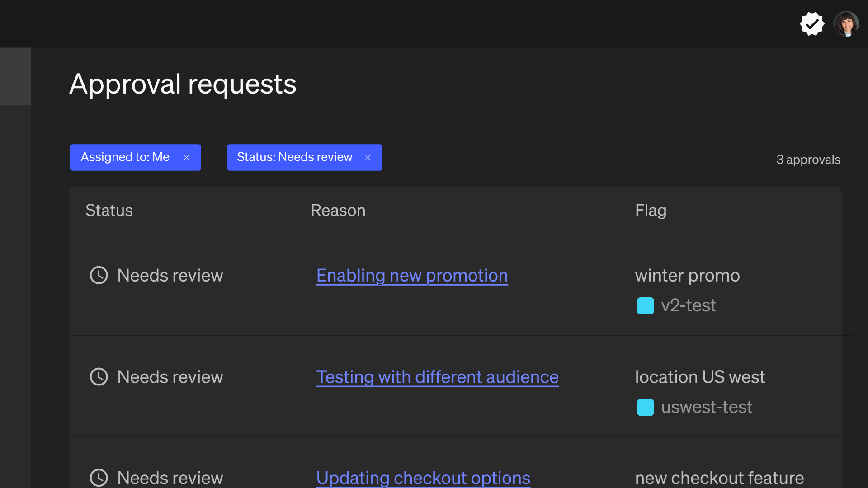Click the Status column header
This screenshot has width=868, height=488.
tap(109, 211)
